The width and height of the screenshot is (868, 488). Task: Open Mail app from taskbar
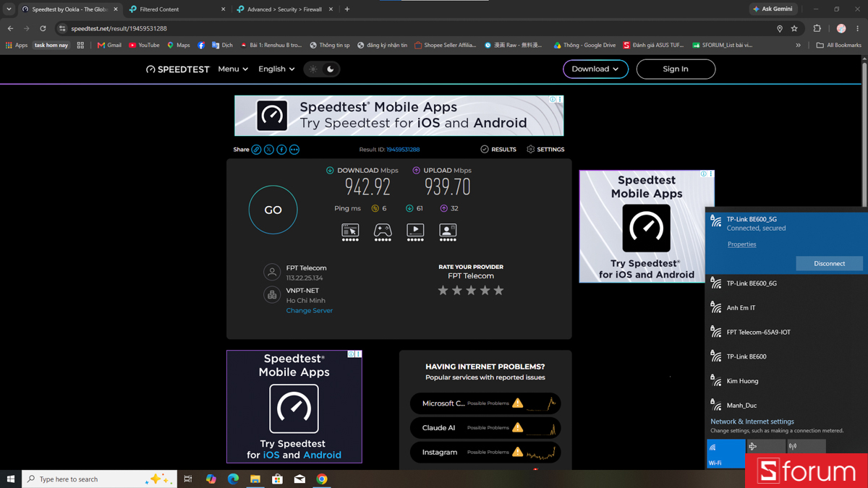[299, 479]
